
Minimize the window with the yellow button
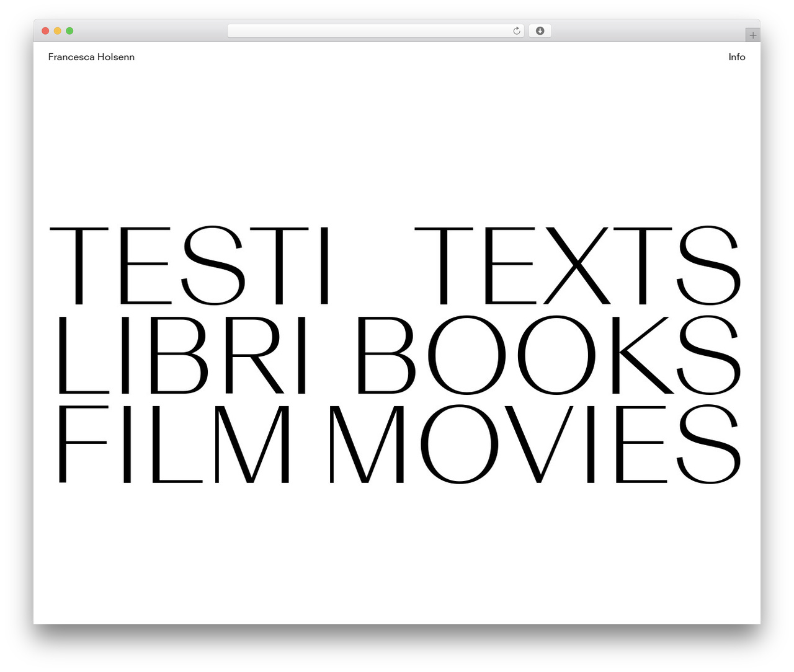58,31
